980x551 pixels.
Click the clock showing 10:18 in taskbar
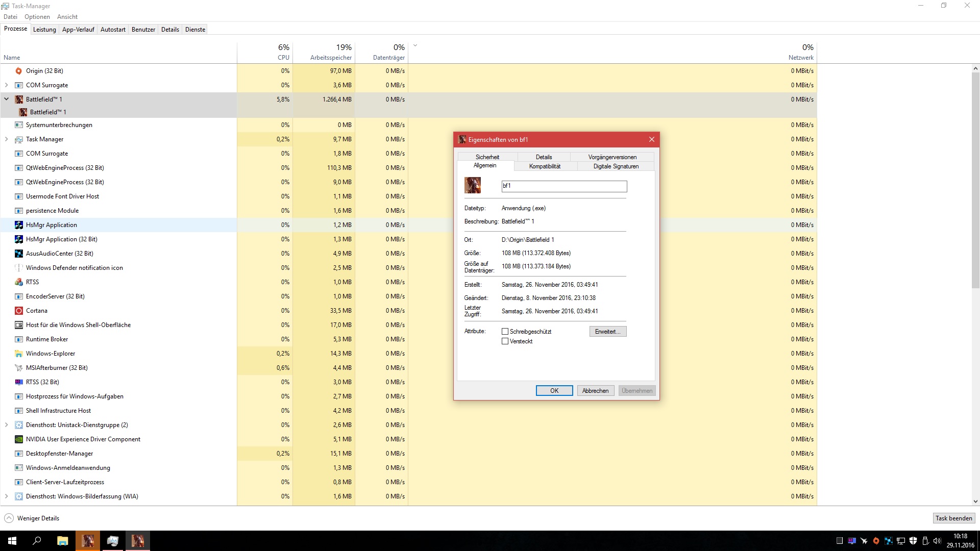tap(960, 536)
